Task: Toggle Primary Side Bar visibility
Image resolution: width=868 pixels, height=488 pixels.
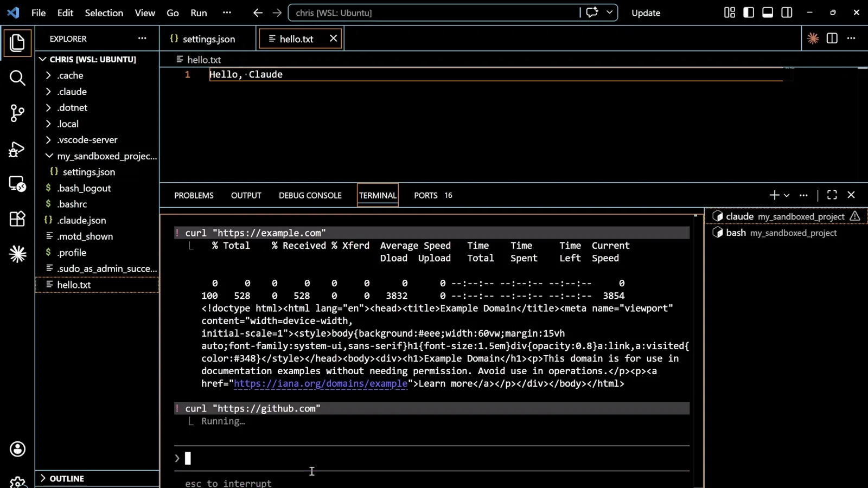Action: coord(749,12)
